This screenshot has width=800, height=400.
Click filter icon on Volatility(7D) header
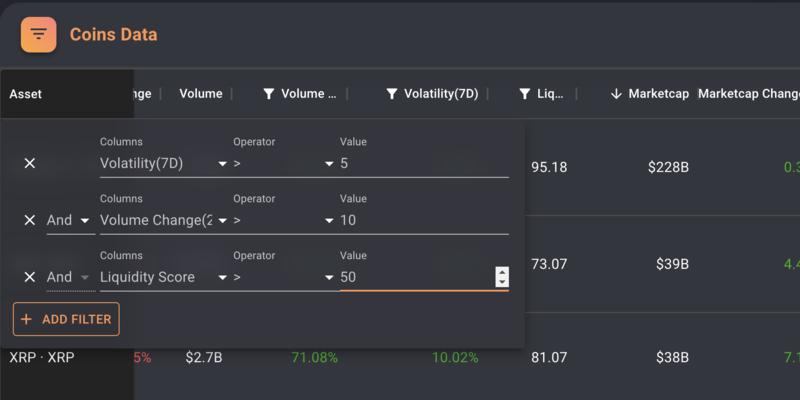coord(393,94)
